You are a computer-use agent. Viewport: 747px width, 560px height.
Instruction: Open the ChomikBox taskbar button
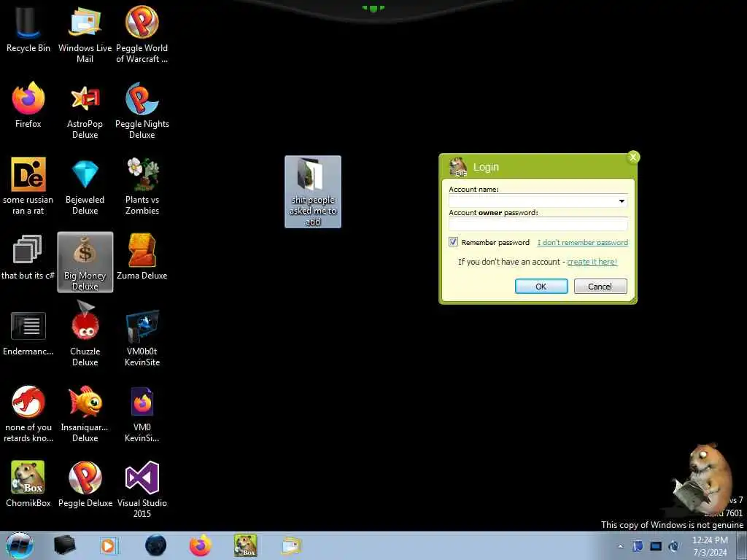point(245,545)
